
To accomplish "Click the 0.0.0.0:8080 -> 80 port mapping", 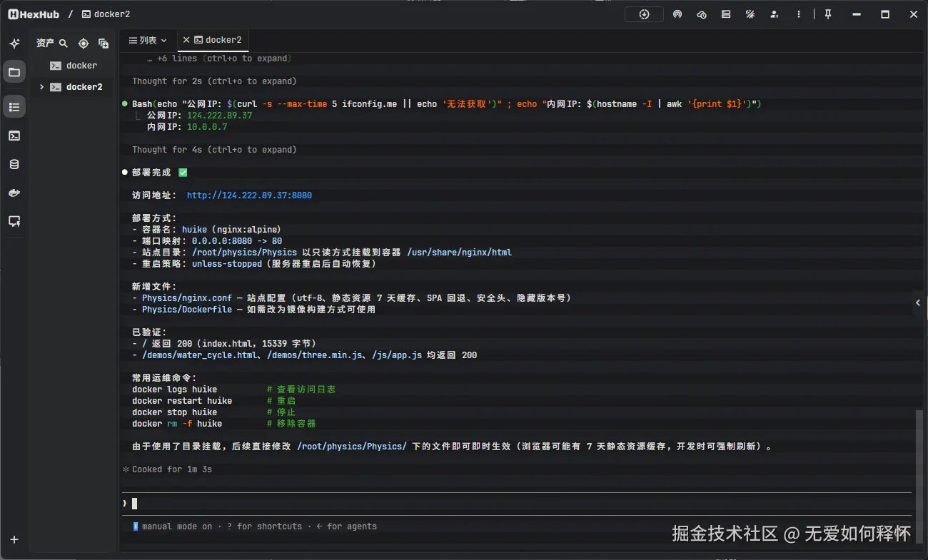I will (x=237, y=241).
